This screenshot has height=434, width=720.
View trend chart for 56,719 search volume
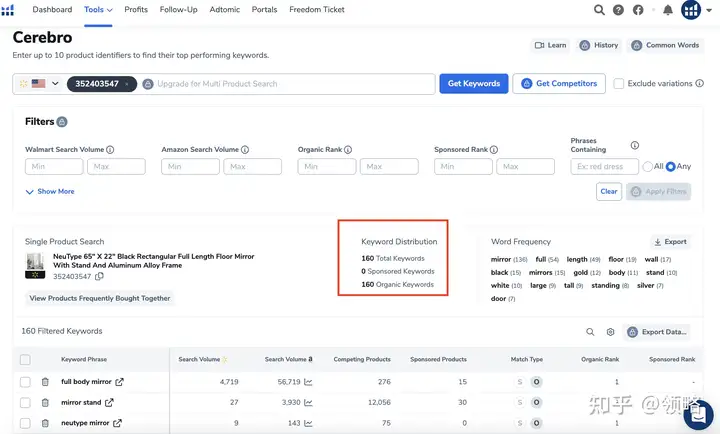pos(308,382)
